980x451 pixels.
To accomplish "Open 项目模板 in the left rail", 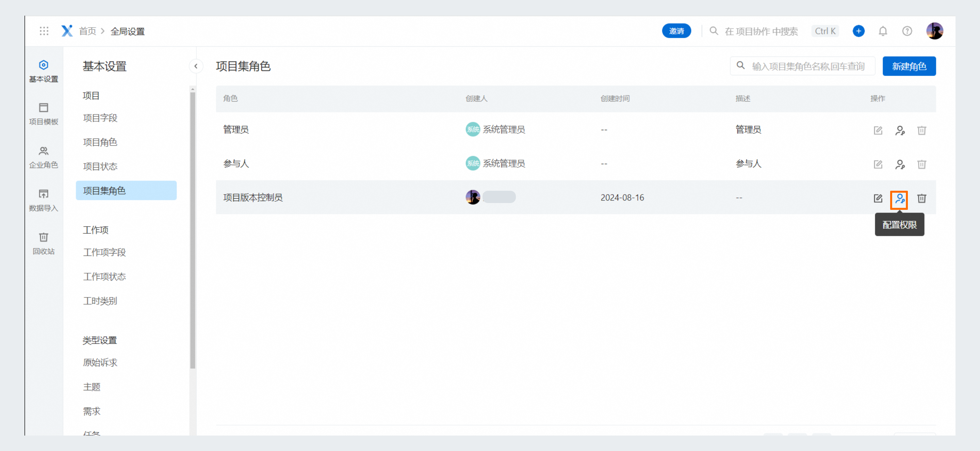I will point(44,114).
